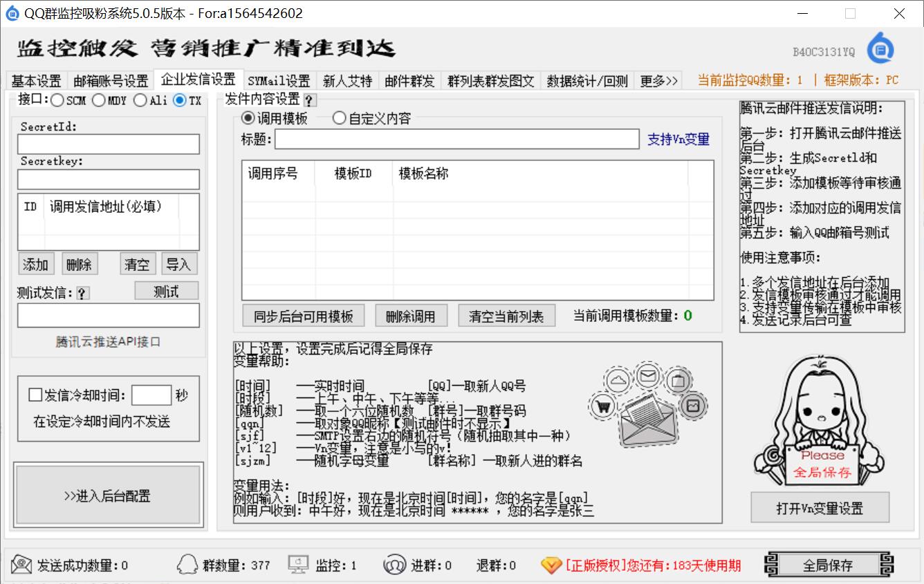Click the 调用序号 column header
Screen dimensions: 924x584
pyautogui.click(x=278, y=173)
